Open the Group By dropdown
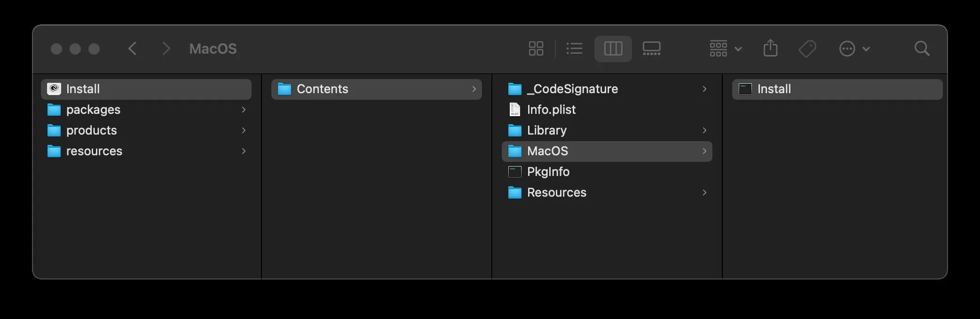 725,48
